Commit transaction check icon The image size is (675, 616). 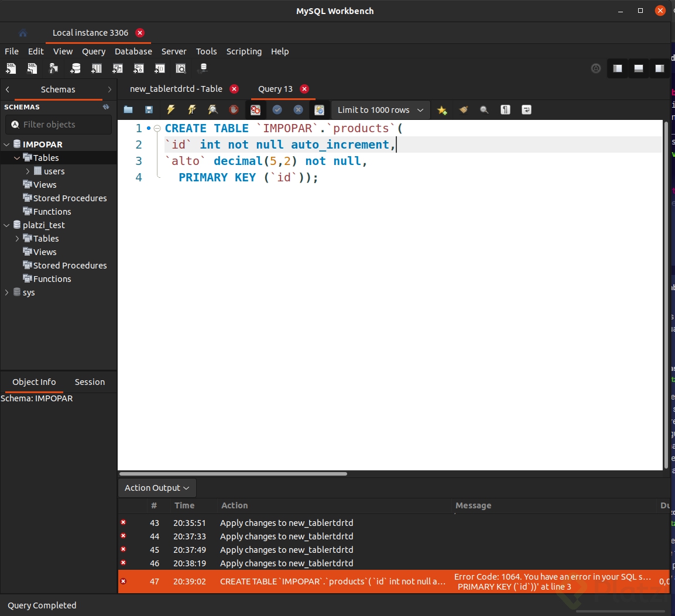277,110
